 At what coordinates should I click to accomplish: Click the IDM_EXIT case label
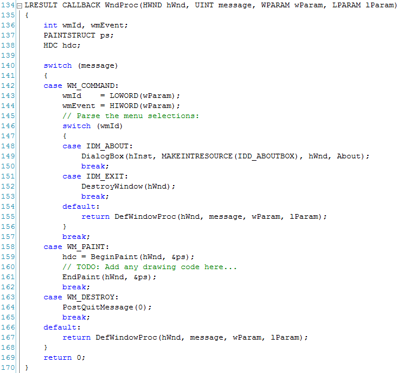pyautogui.click(x=95, y=176)
